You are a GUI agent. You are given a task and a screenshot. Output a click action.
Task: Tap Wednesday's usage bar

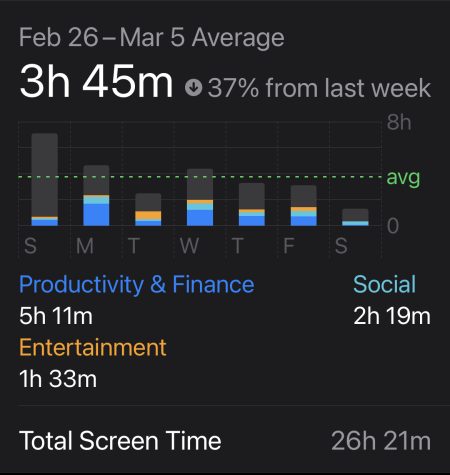click(x=200, y=197)
